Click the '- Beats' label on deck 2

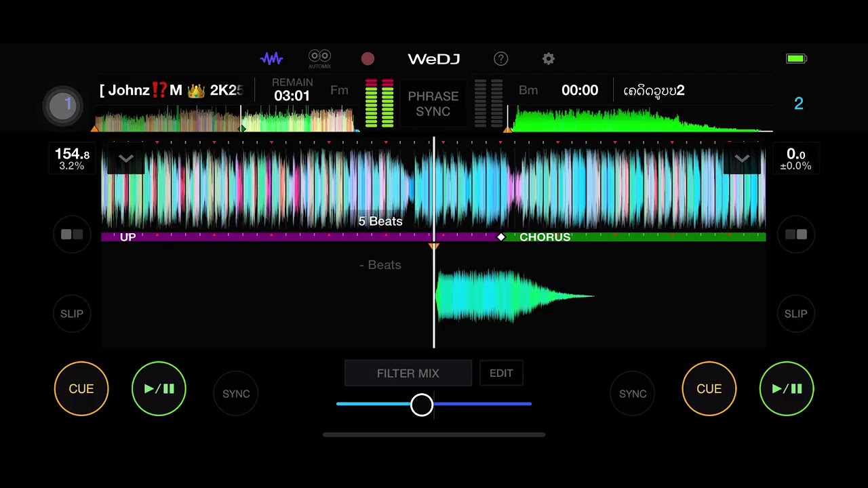click(x=380, y=265)
